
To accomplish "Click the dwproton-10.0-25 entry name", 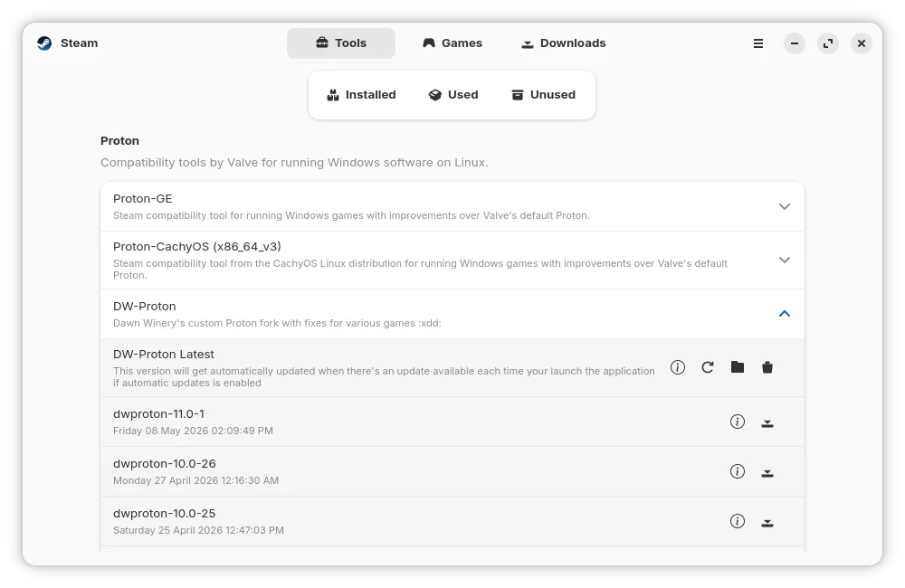I will coord(165,513).
